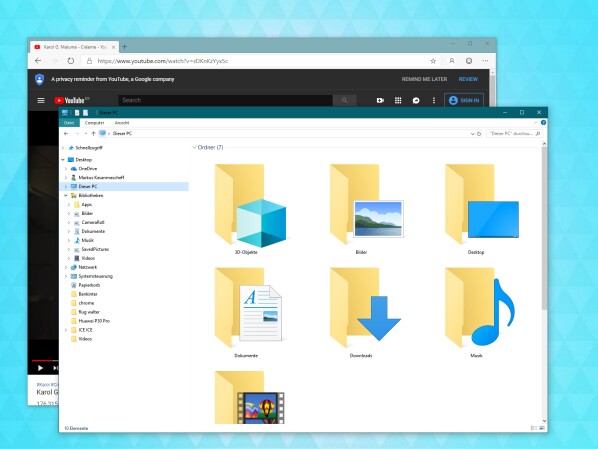The width and height of the screenshot is (598, 449).
Task: Open the address bar history dropdown
Action: (x=472, y=134)
